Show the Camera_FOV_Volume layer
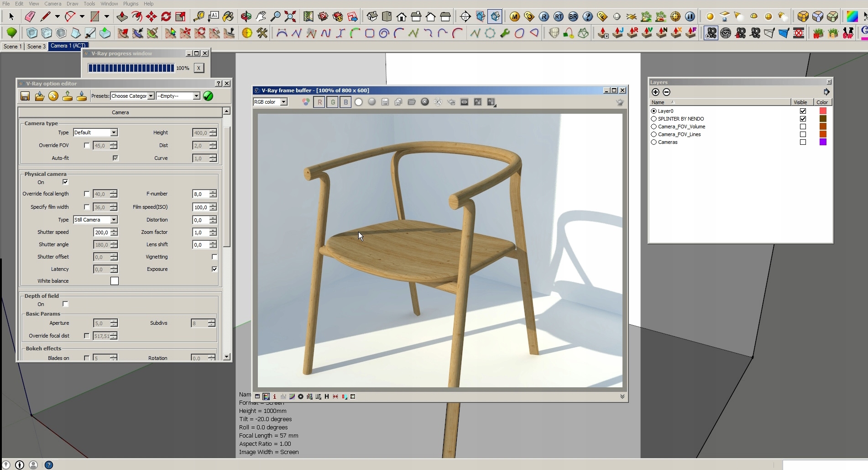Image resolution: width=868 pixels, height=470 pixels. (x=803, y=127)
